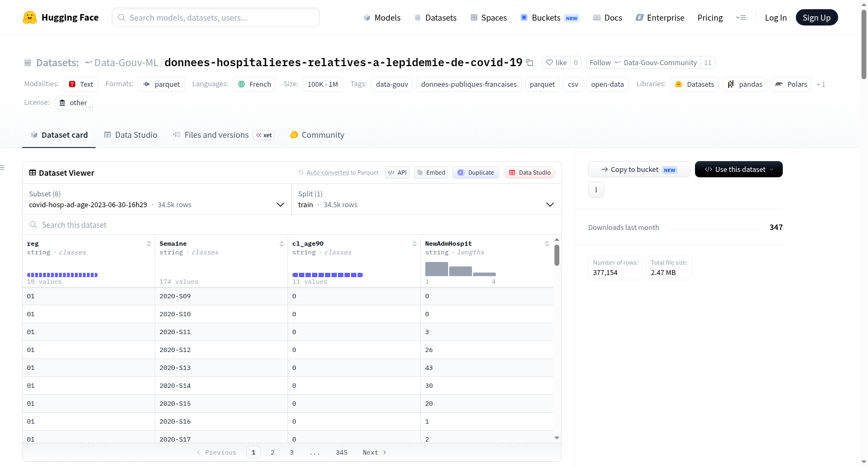Open the Community tab
Viewport: 868px width, 467px height.
click(317, 135)
